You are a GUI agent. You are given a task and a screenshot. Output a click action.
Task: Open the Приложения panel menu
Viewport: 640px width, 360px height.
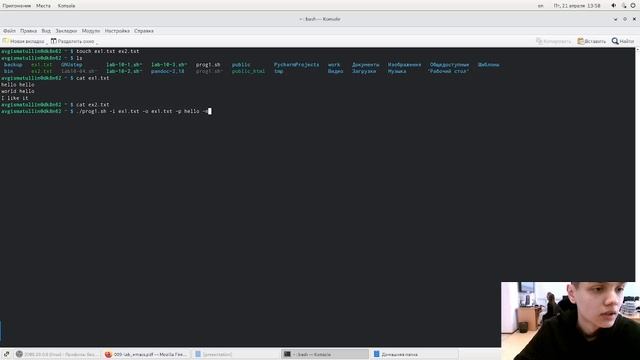coord(16,6)
